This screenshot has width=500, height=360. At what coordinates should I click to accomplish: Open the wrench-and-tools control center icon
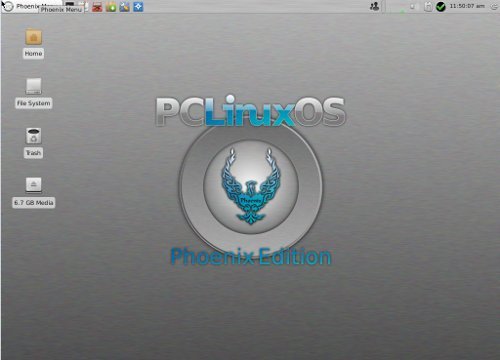(x=124, y=7)
